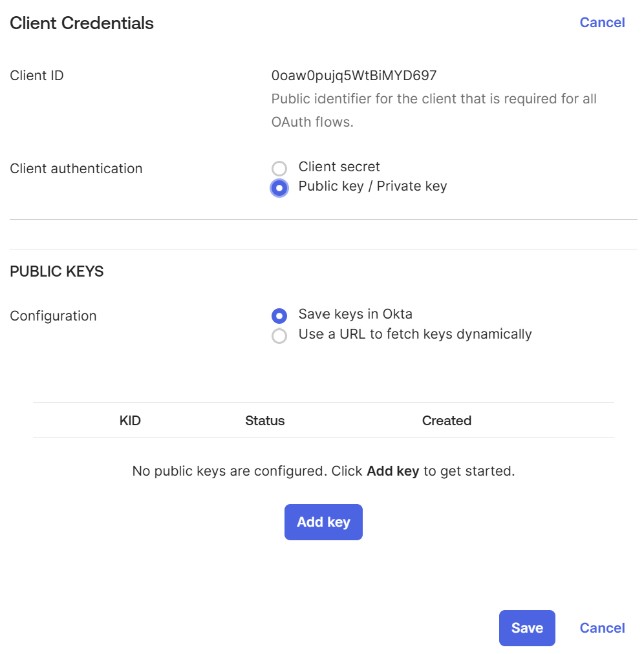
Task: Click the no public keys configured message
Action: [x=323, y=470]
